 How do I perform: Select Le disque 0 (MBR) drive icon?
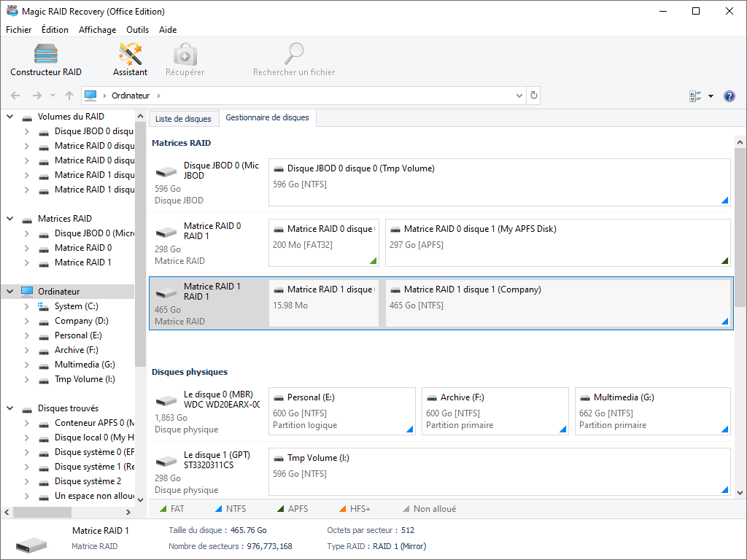click(166, 400)
